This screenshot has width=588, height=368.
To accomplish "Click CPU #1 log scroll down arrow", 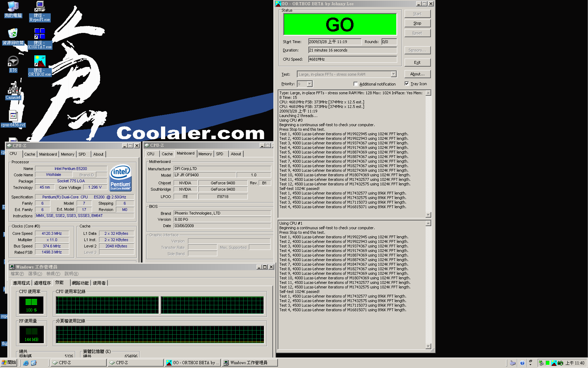I will [x=428, y=346].
